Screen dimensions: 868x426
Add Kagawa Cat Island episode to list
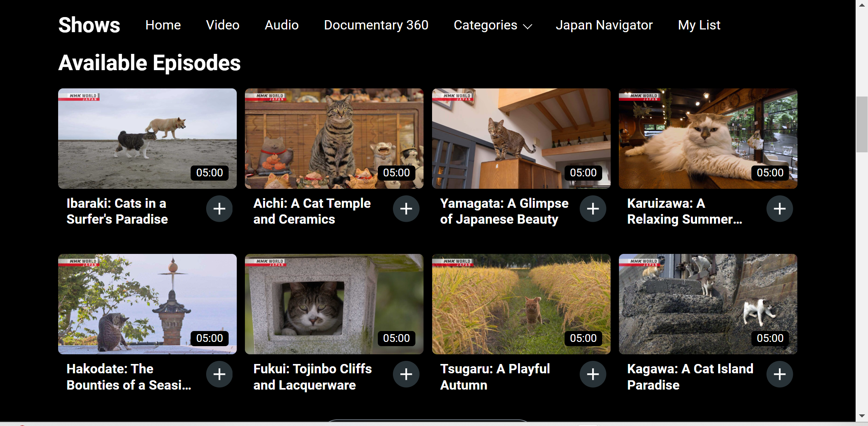click(x=780, y=374)
